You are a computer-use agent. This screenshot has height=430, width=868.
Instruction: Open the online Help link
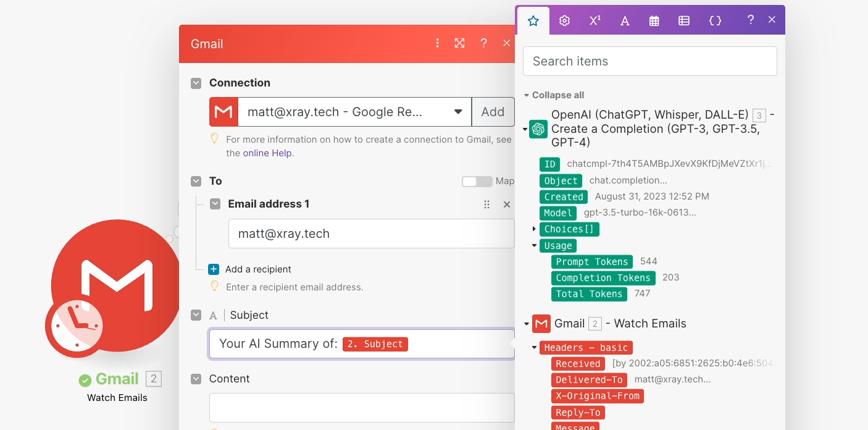(267, 153)
